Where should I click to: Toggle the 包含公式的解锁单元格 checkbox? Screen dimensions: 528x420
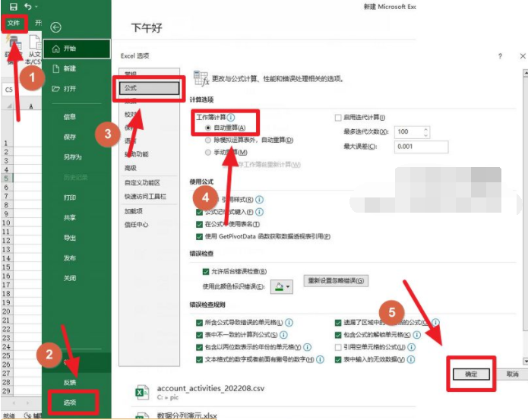click(x=338, y=335)
